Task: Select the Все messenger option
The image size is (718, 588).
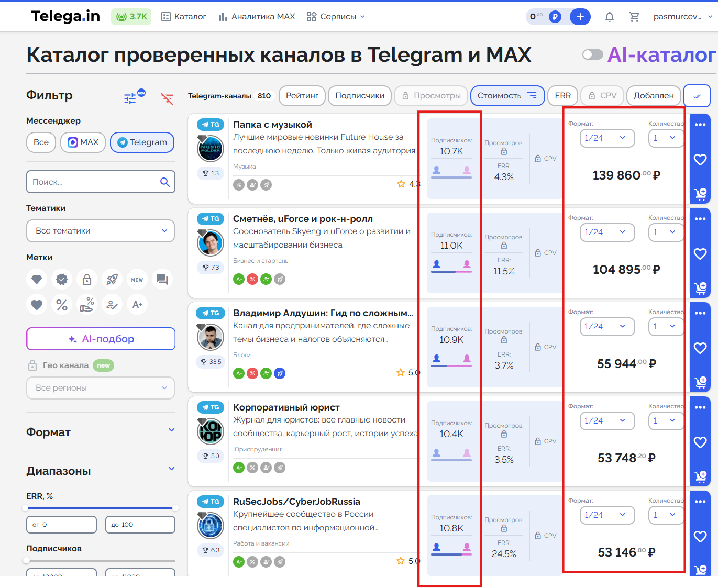Action: click(41, 142)
